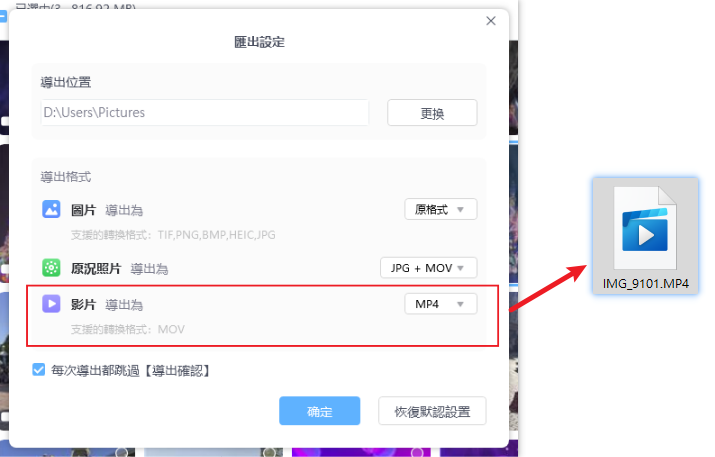The width and height of the screenshot is (715, 457).
Task: Open the 影片 format dropdown MP4
Action: (x=440, y=304)
